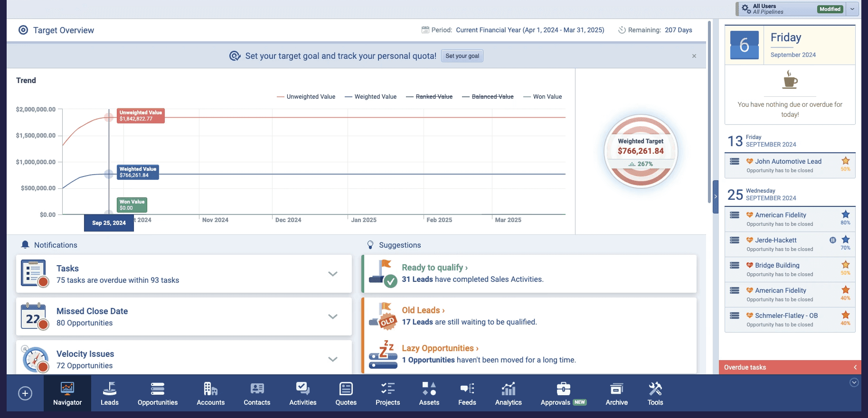
Task: Expand the Velocity Issues chevron
Action: pyautogui.click(x=333, y=359)
